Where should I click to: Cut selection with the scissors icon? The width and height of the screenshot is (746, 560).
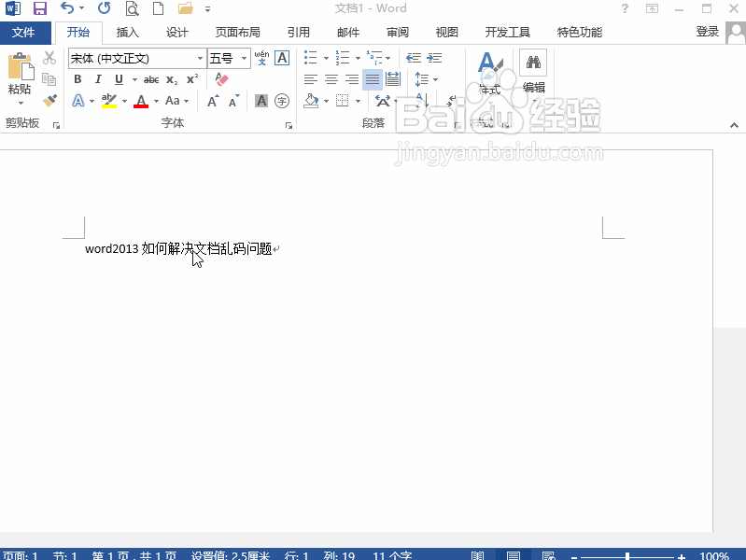coord(49,58)
